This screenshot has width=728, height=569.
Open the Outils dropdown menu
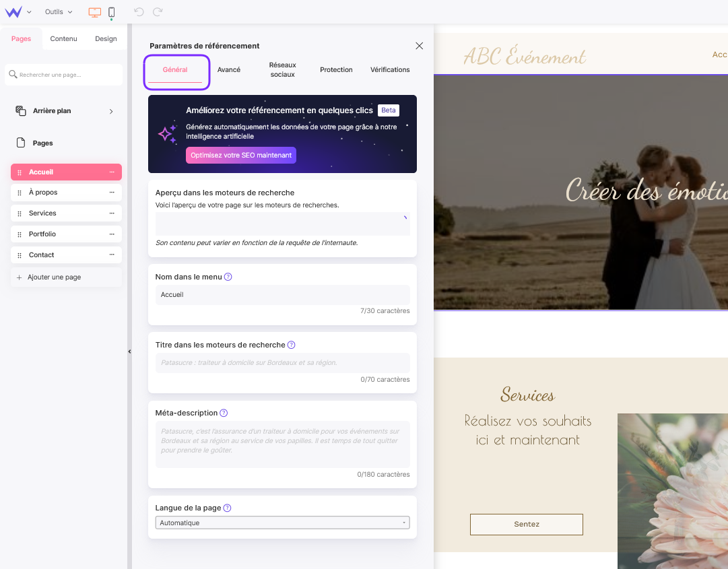coord(58,12)
